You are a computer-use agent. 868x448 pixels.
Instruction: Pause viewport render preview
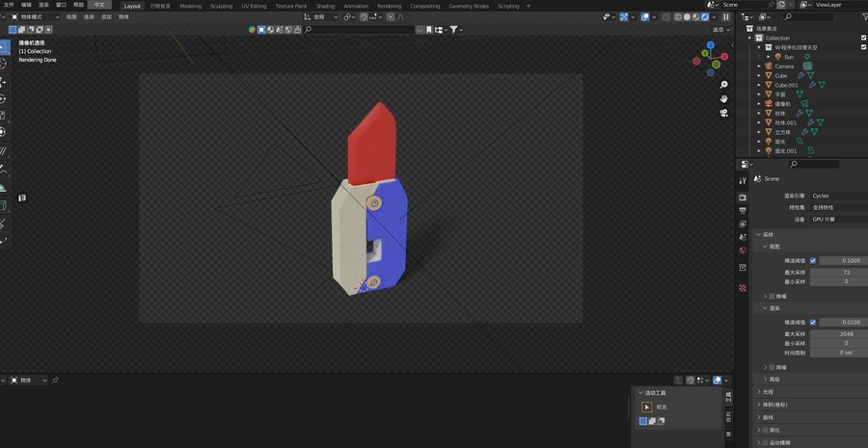[726, 17]
